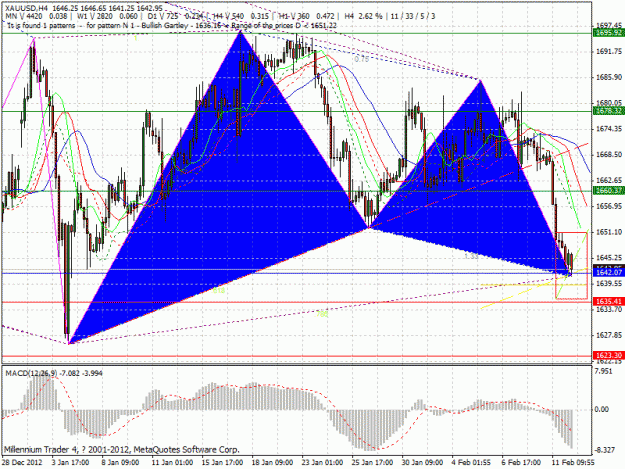625x469 pixels.
Task: Click the 23 Jan 01:00 time label
Action: point(322,463)
